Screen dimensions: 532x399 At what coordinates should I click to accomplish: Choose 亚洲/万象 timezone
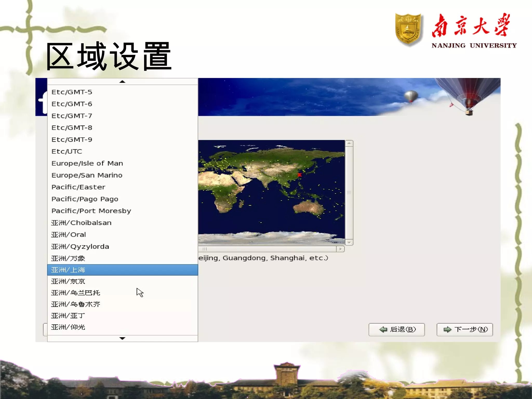(x=122, y=258)
